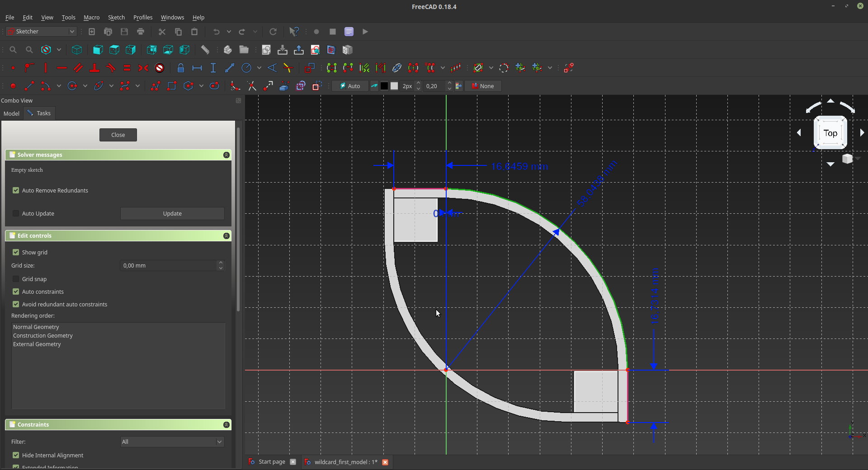
Task: Select the Create slot tool
Action: pyautogui.click(x=214, y=86)
